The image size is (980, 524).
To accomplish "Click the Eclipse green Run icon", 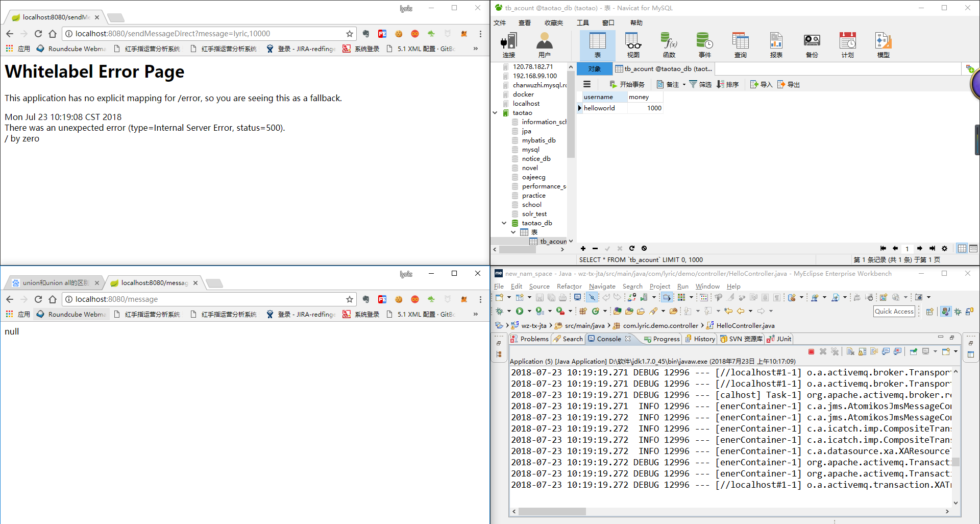I will 520,311.
